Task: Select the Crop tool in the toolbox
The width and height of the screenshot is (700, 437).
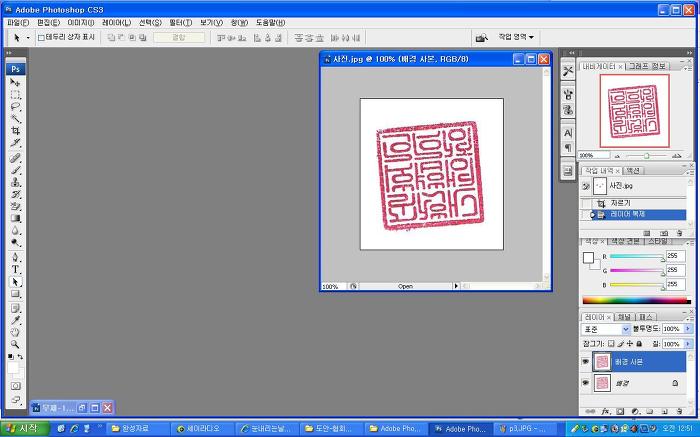Action: tap(15, 131)
